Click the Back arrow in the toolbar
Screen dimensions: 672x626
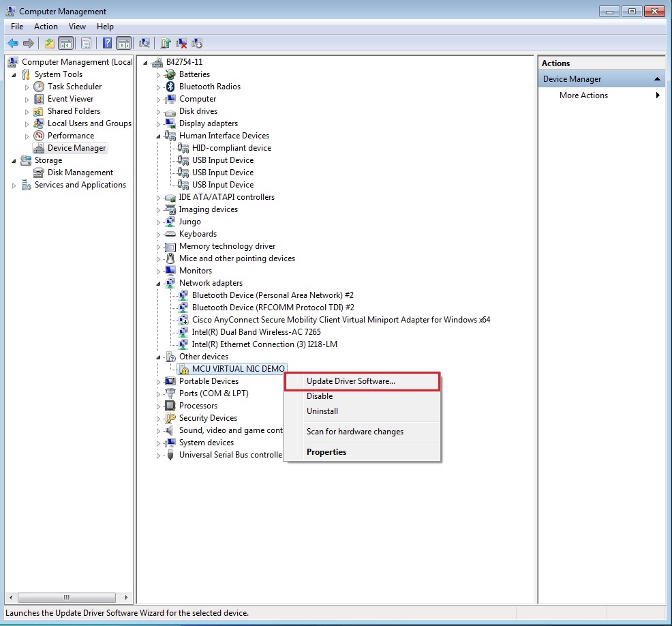point(12,44)
